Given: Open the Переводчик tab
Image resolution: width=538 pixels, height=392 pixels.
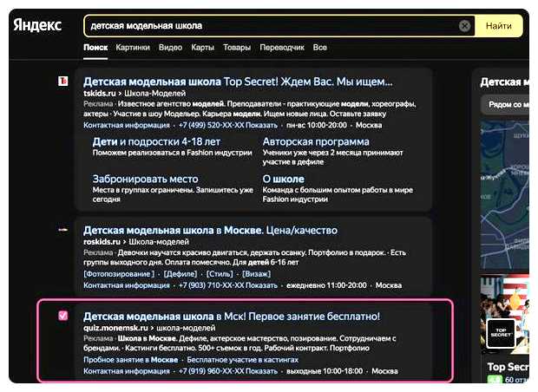Looking at the screenshot, I should coord(282,48).
